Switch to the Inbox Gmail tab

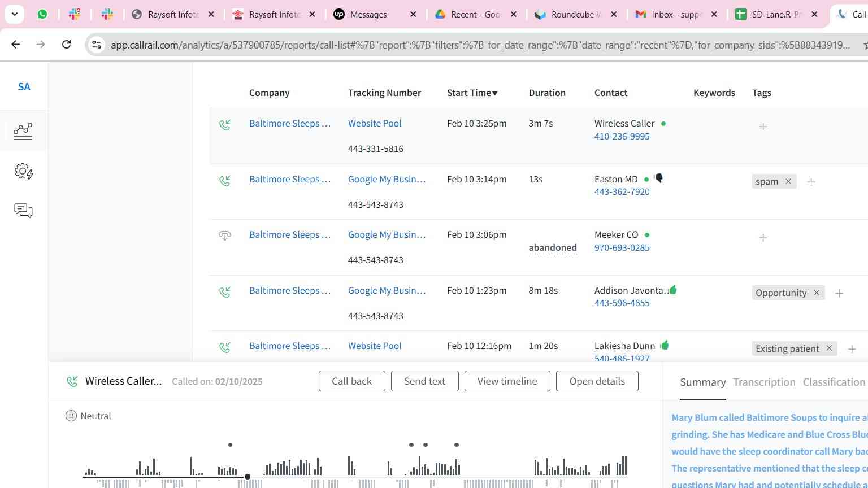(x=676, y=14)
